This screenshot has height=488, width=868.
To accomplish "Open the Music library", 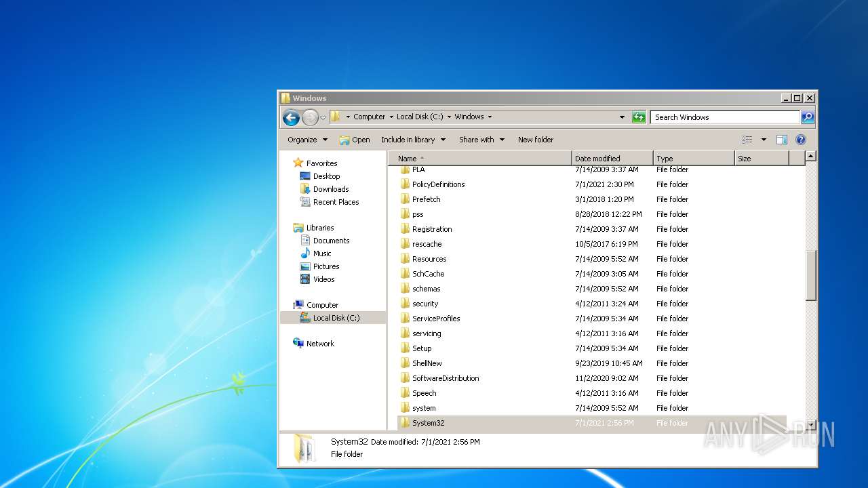I will (x=322, y=253).
